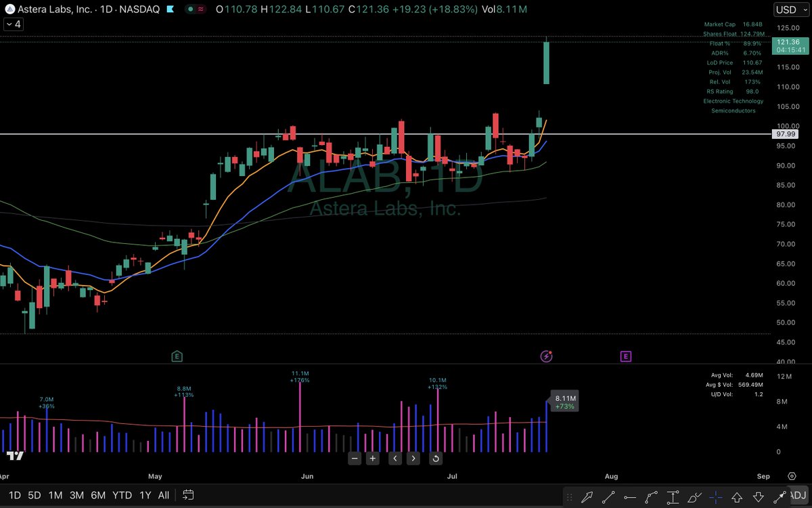This screenshot has width=812, height=508.
Task: Zoom in with the plus button
Action: tap(372, 458)
